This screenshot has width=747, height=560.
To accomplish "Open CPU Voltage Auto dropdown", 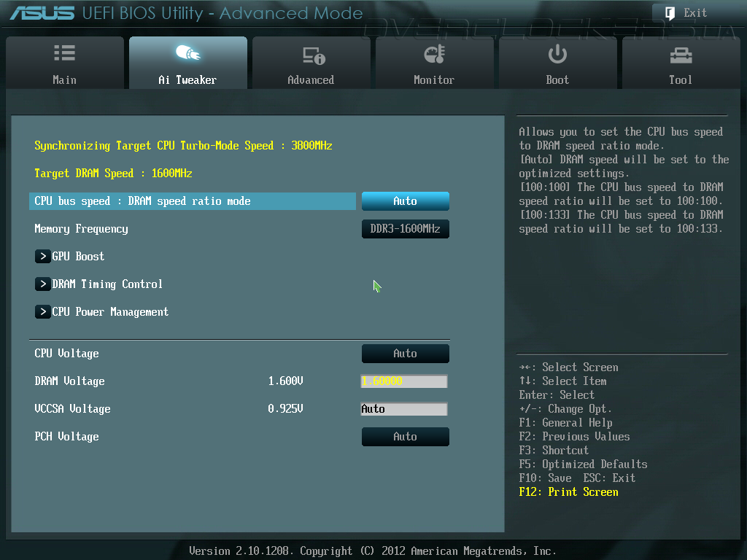I will click(x=406, y=354).
